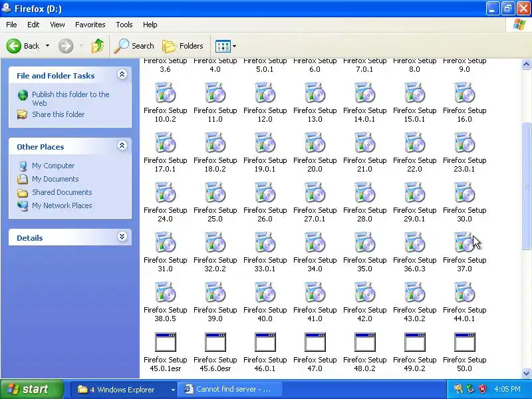Click the Firefox Setup 34.0 file name

coord(315,264)
